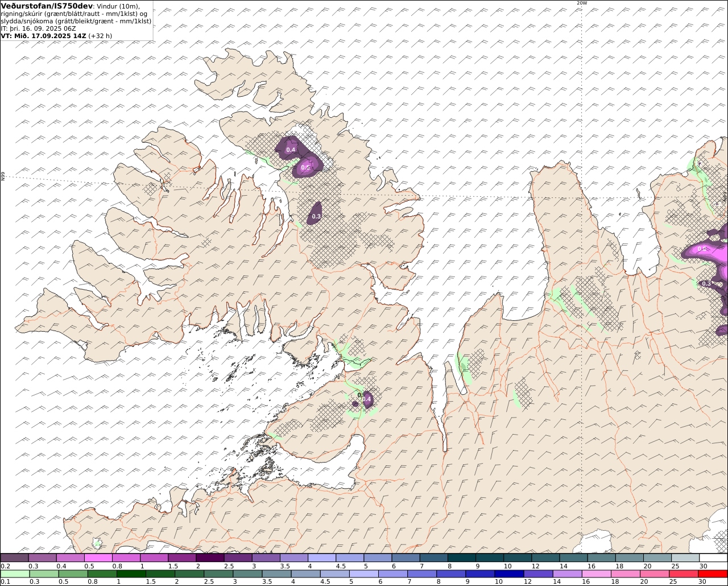Click the 'slydda/snjókoma' legend description line
This screenshot has height=586, width=728.
76,21
